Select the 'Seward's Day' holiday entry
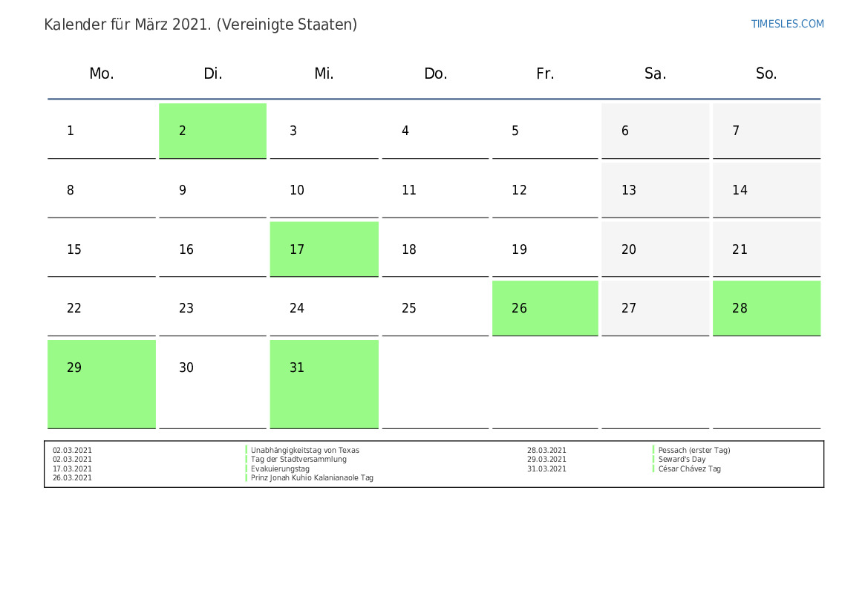The height and width of the screenshot is (614, 868). pos(682,460)
